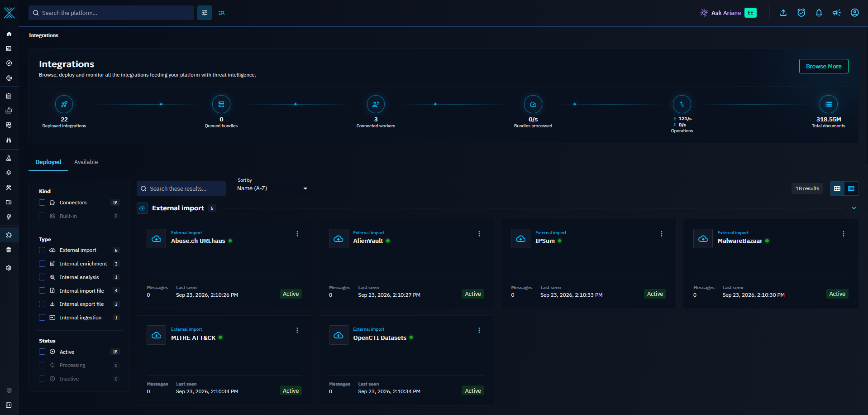This screenshot has width=868, height=415.
Task: Check the Internal ingestion type filter
Action: click(42, 318)
